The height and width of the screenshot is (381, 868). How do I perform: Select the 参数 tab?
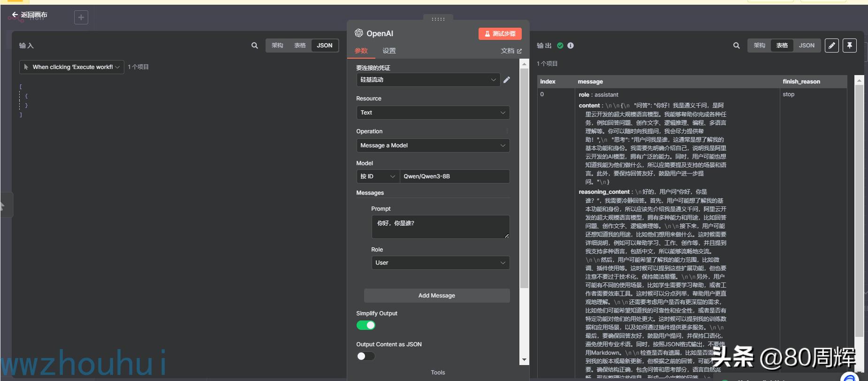click(361, 51)
